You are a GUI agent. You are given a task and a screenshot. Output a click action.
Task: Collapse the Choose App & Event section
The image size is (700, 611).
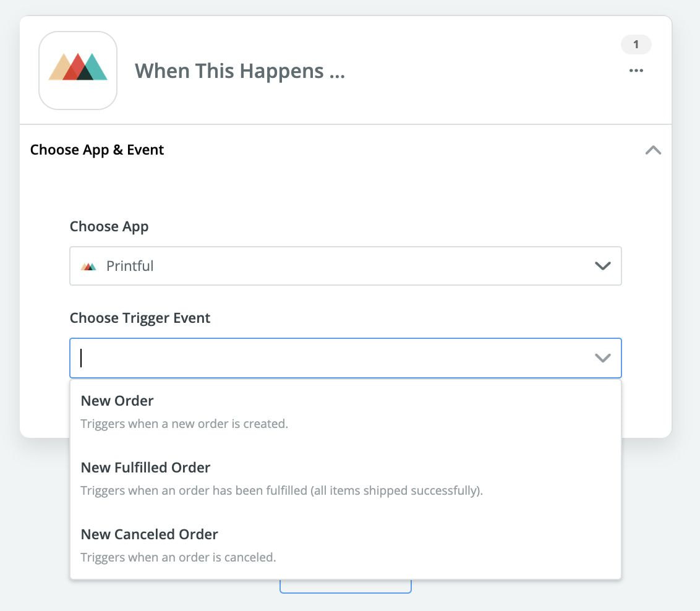653,150
